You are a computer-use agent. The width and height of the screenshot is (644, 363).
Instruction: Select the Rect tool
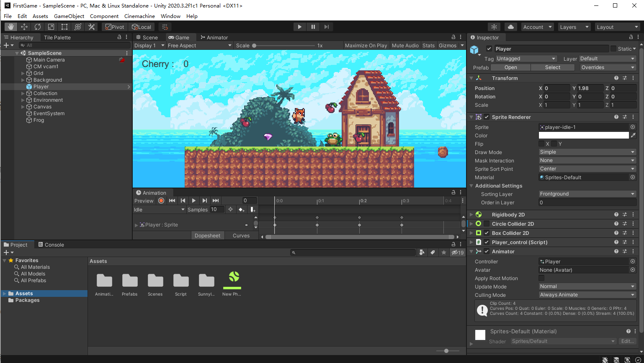(64, 27)
